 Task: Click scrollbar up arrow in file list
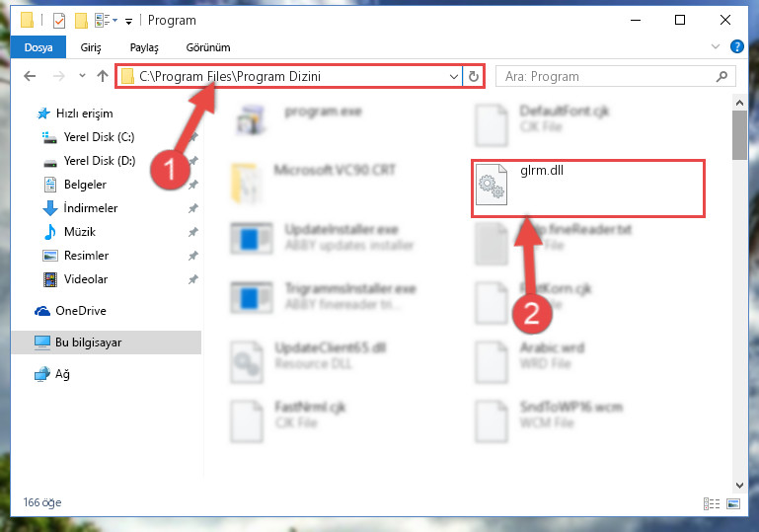[x=739, y=103]
